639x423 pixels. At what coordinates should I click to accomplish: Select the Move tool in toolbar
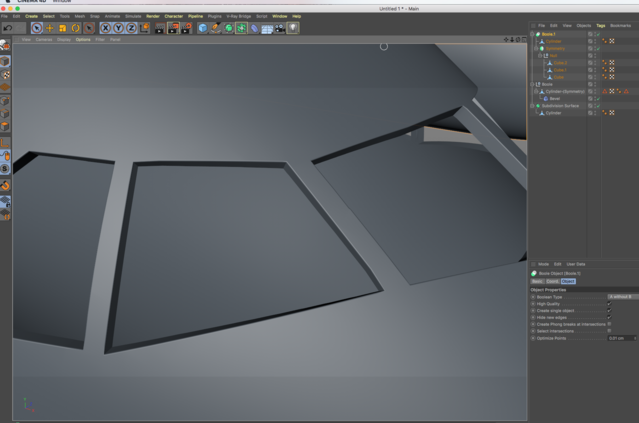coord(50,28)
